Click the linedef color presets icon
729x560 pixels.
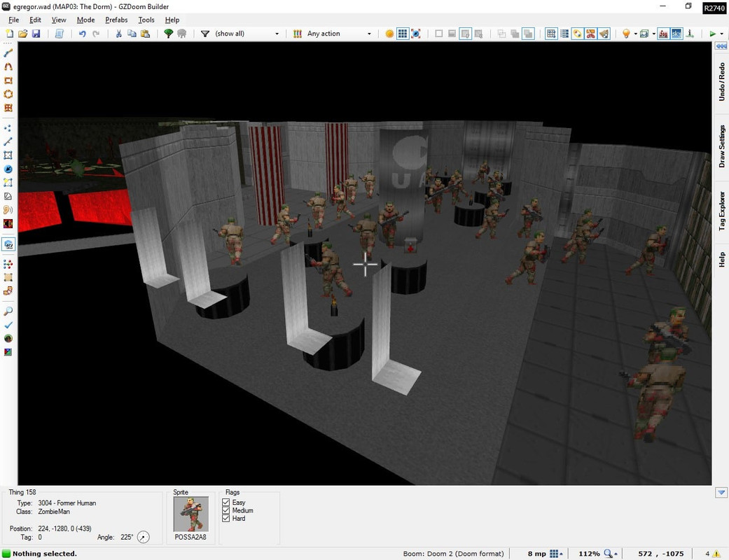(x=298, y=34)
